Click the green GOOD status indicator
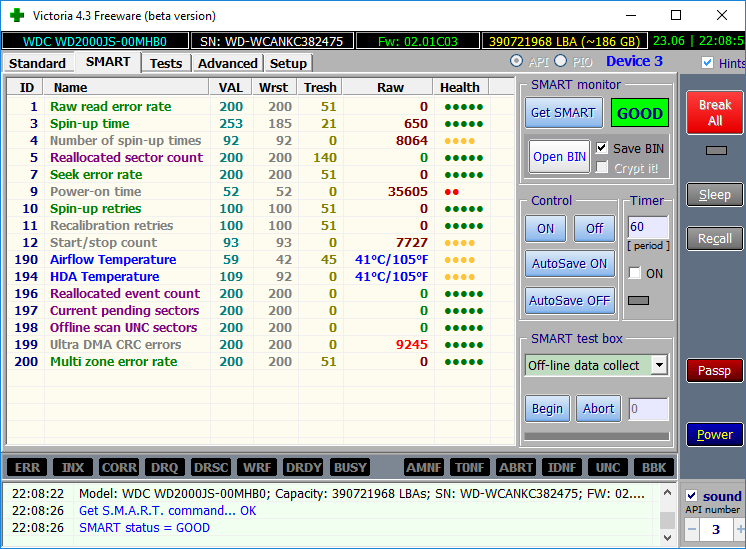The width and height of the screenshot is (746, 549). pos(640,113)
